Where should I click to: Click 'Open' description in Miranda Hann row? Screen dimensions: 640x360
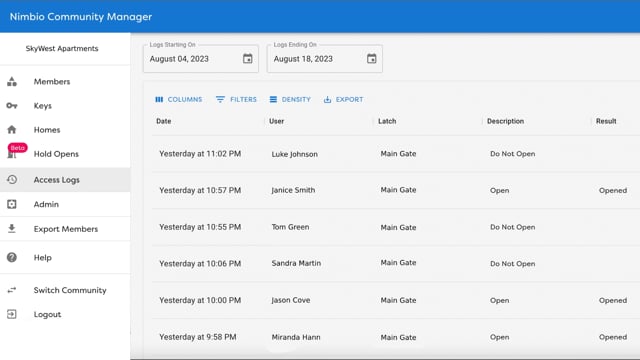(x=500, y=337)
